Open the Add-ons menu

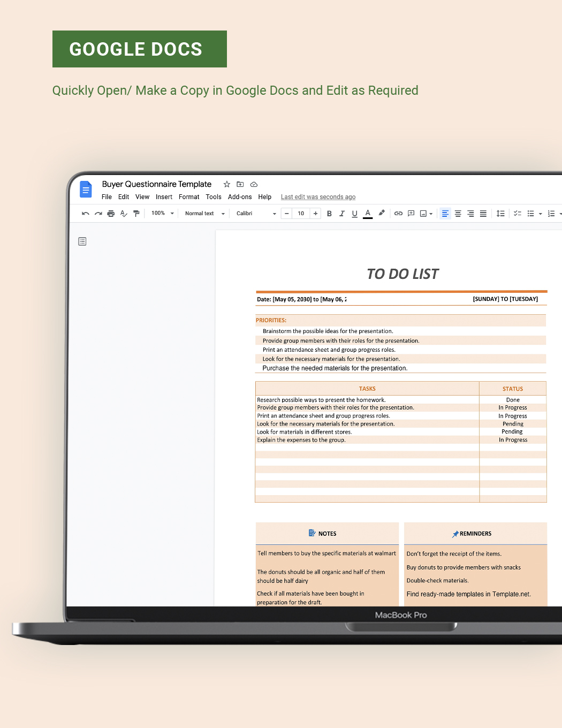pyautogui.click(x=240, y=196)
